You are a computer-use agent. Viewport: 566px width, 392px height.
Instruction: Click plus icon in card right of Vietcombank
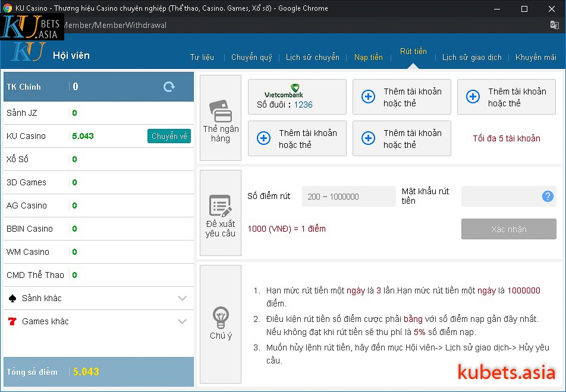coord(368,97)
